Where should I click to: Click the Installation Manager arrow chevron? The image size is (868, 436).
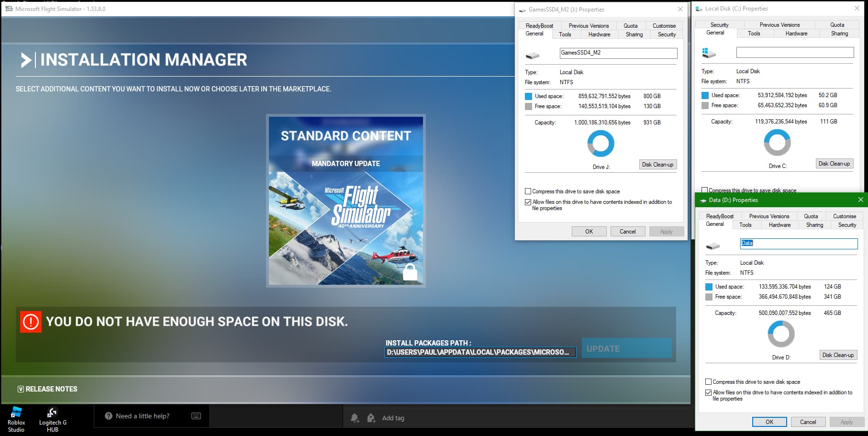pyautogui.click(x=26, y=60)
